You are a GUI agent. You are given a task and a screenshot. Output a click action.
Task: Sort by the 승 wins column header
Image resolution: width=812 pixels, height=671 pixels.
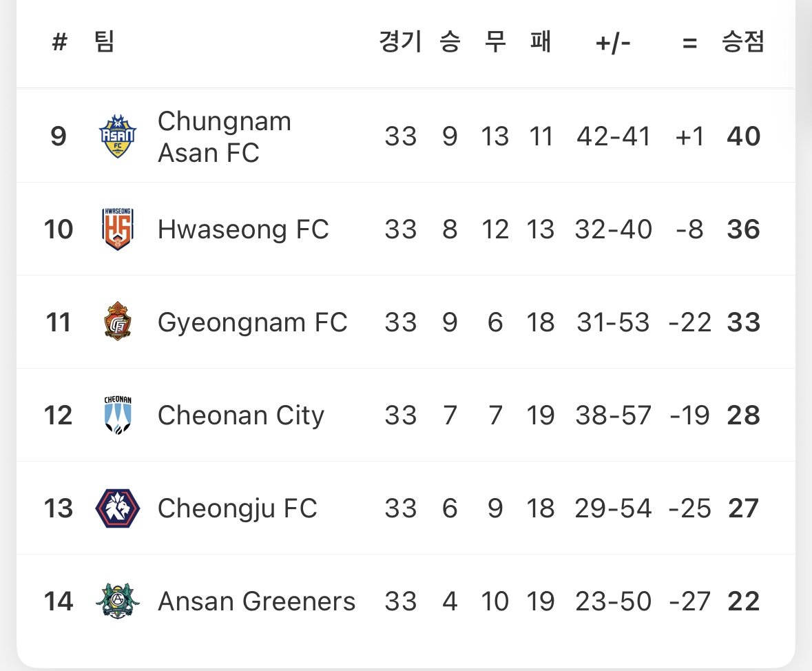(450, 41)
